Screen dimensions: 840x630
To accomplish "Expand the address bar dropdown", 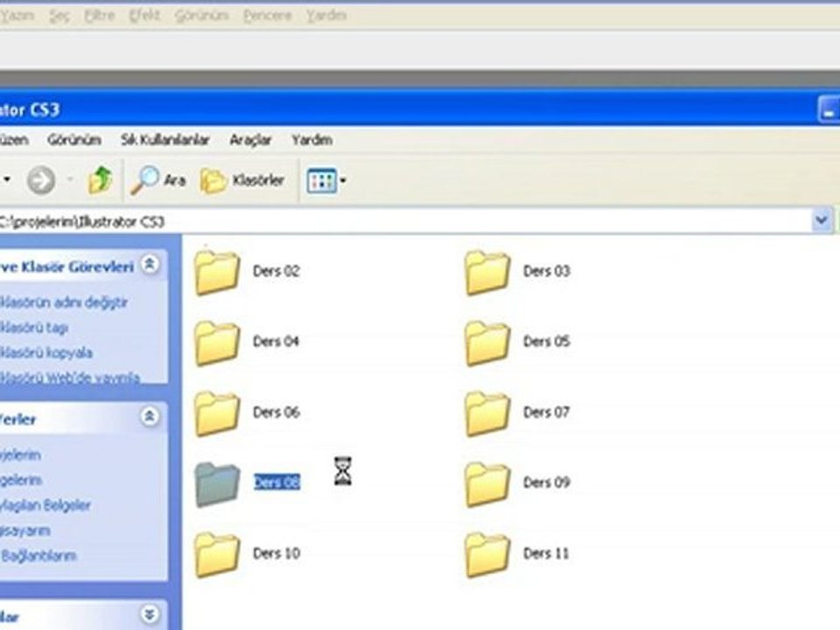I will 822,220.
